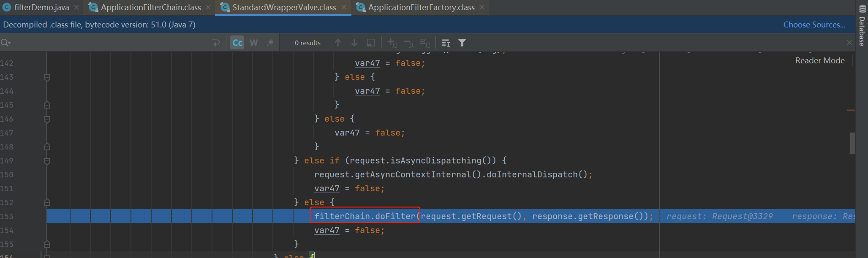Close ApplicationFilterChain.class tab

coord(208,7)
